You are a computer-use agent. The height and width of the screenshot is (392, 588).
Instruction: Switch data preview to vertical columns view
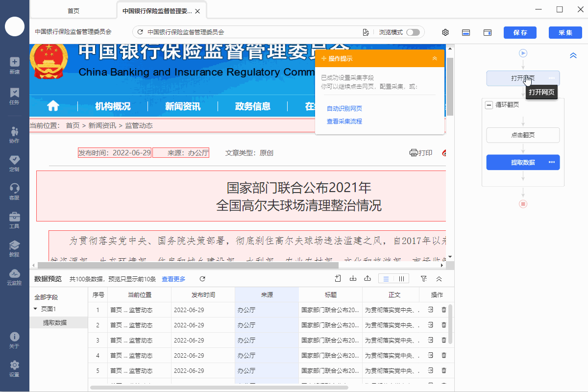coord(402,279)
